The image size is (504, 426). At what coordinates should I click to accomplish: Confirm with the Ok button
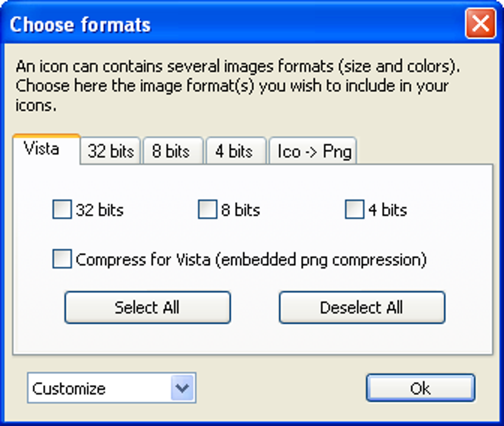click(420, 388)
